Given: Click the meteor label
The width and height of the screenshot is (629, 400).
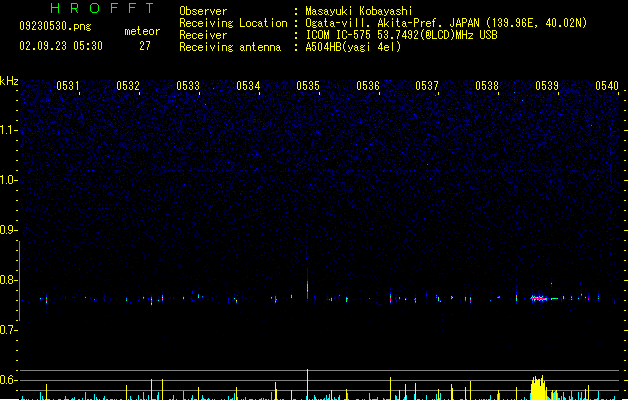Looking at the screenshot, I should point(142,31).
